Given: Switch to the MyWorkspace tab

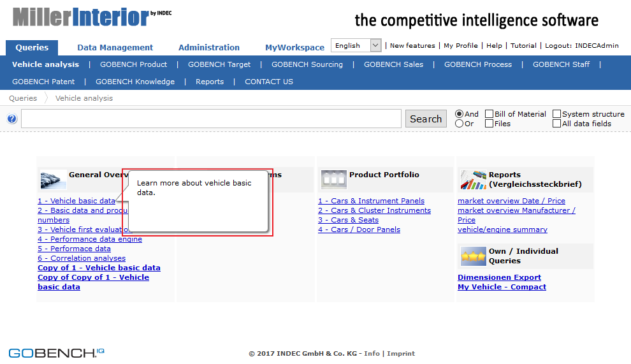Looking at the screenshot, I should click(x=294, y=48).
